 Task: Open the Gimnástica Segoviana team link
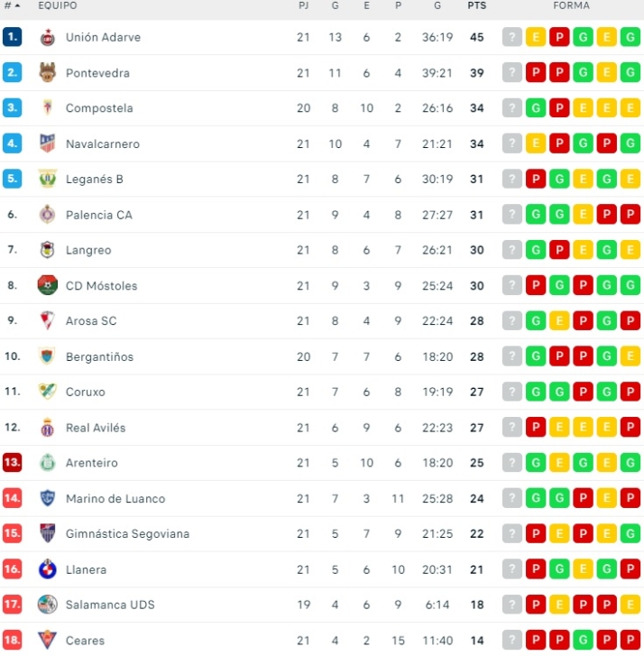[127, 534]
